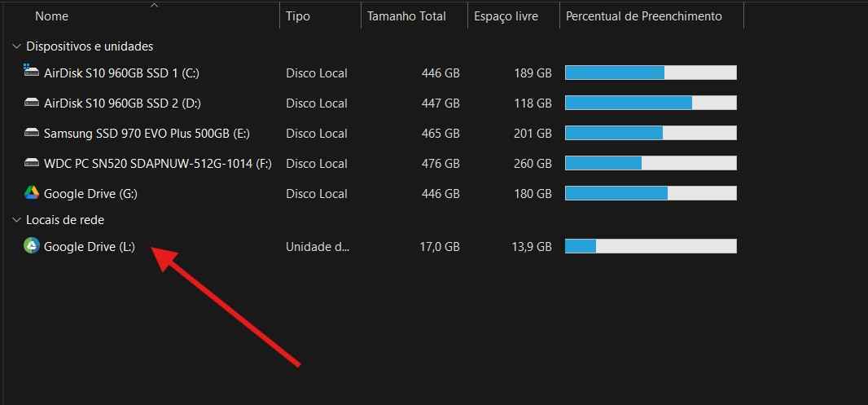
Task: Select the Google Drive (L:) network location name
Action: [90, 247]
